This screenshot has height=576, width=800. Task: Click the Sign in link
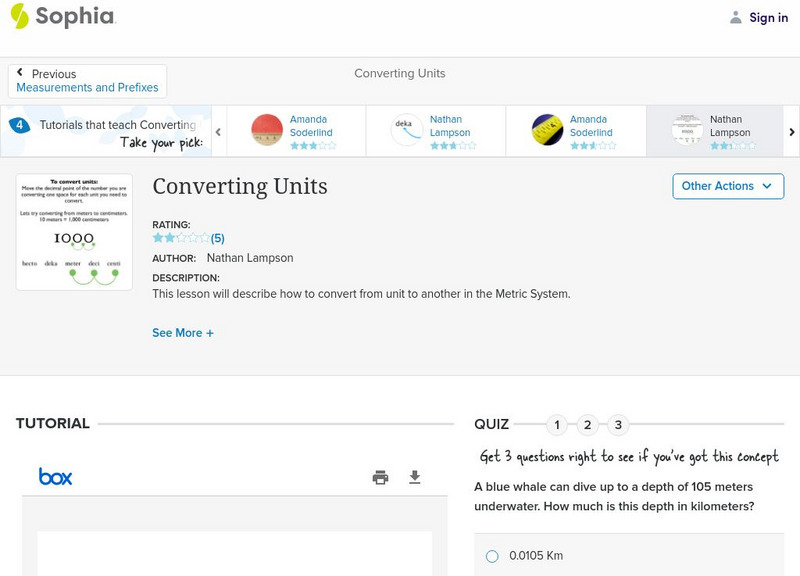point(768,17)
